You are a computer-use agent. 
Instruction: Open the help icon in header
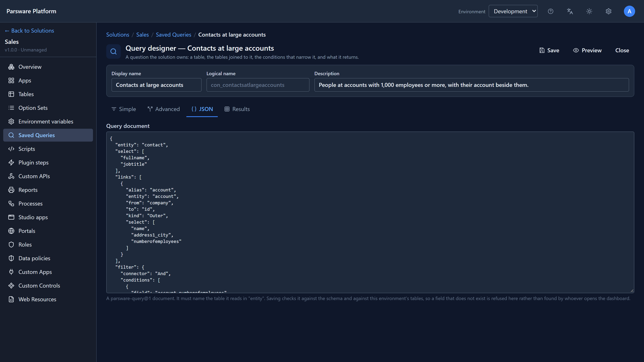550,11
